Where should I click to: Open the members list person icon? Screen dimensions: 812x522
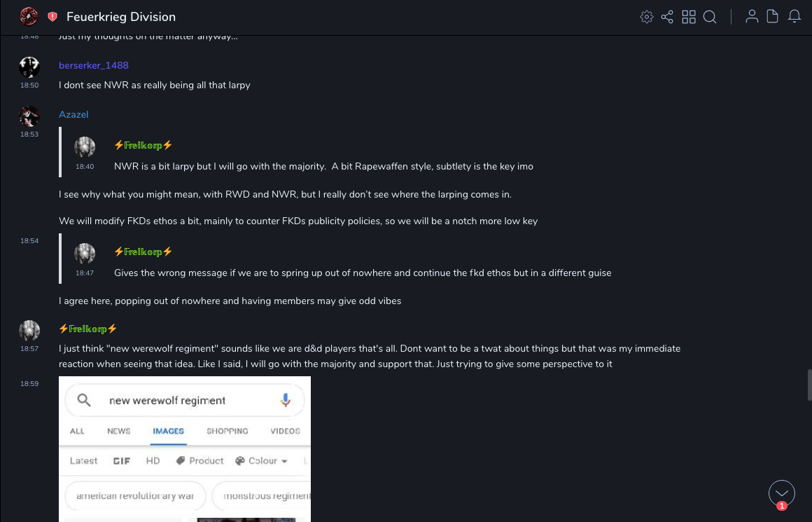[752, 17]
